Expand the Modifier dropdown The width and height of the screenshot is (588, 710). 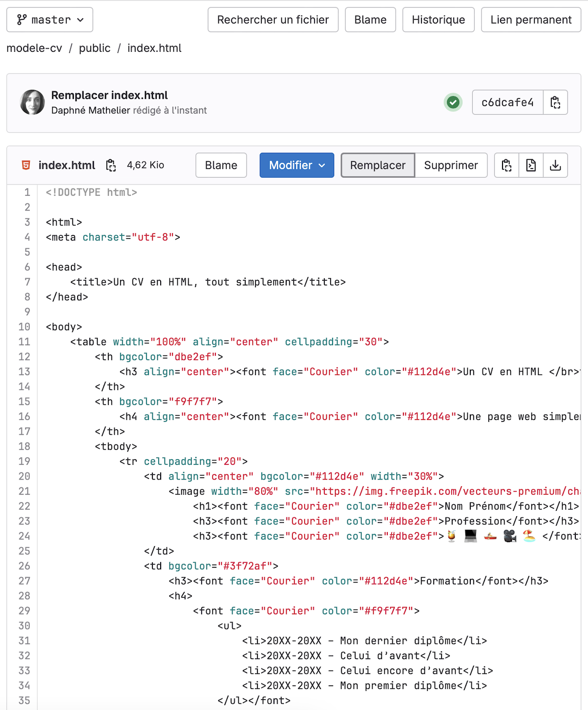pyautogui.click(x=296, y=166)
